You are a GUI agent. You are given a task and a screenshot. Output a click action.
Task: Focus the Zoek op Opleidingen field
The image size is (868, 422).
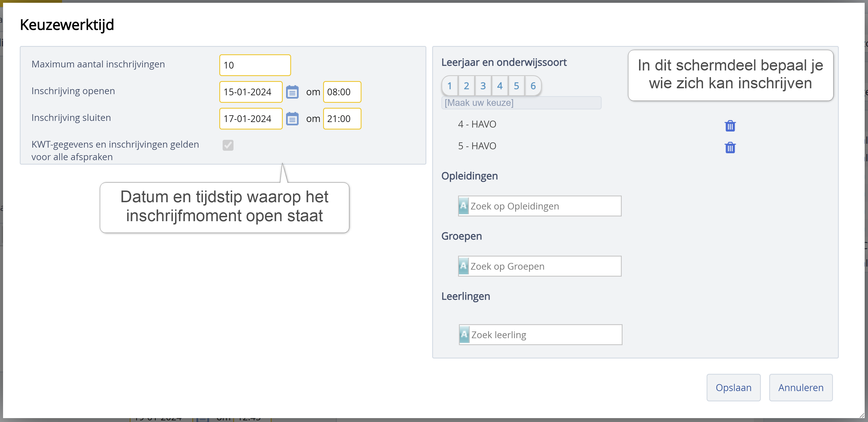(540, 206)
